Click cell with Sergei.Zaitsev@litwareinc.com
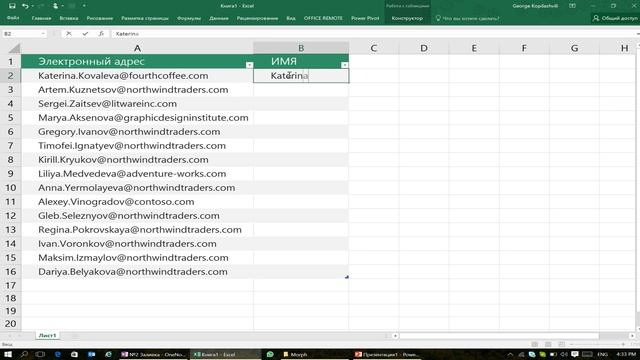 pos(137,104)
